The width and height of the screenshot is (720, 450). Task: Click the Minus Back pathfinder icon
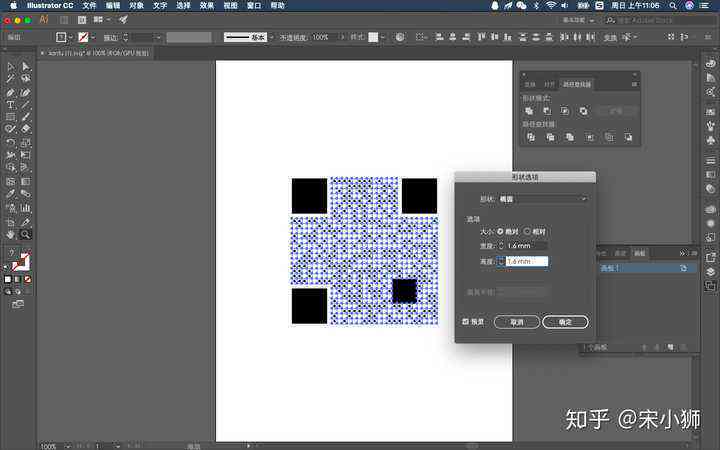tap(628, 137)
